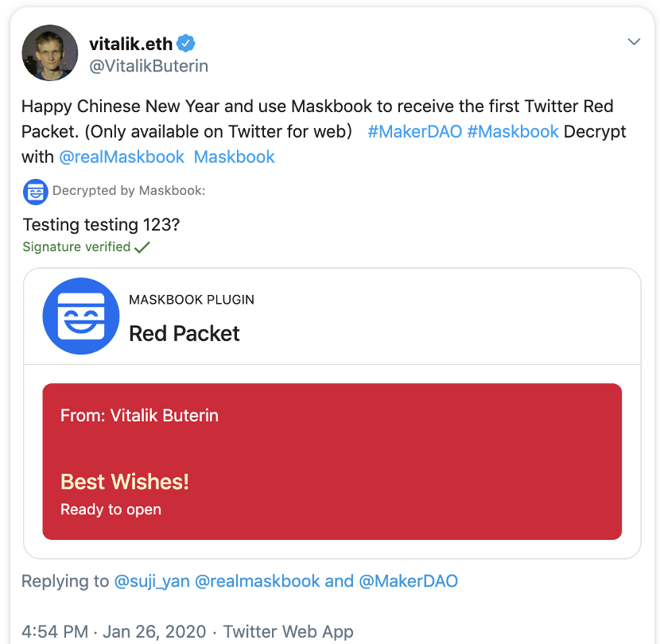Open the @MakerDAO reply mention
This screenshot has height=644, width=660.
[x=409, y=581]
